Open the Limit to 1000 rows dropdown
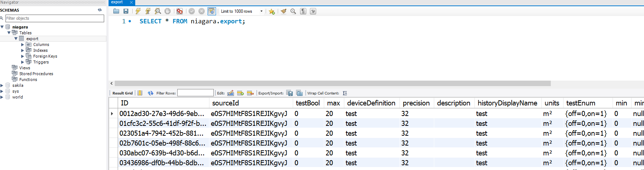The height and width of the screenshot is (170, 644). click(x=261, y=11)
